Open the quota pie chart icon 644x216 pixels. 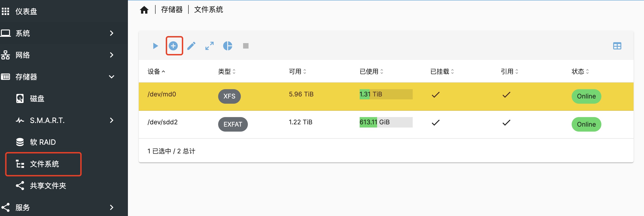(x=227, y=46)
